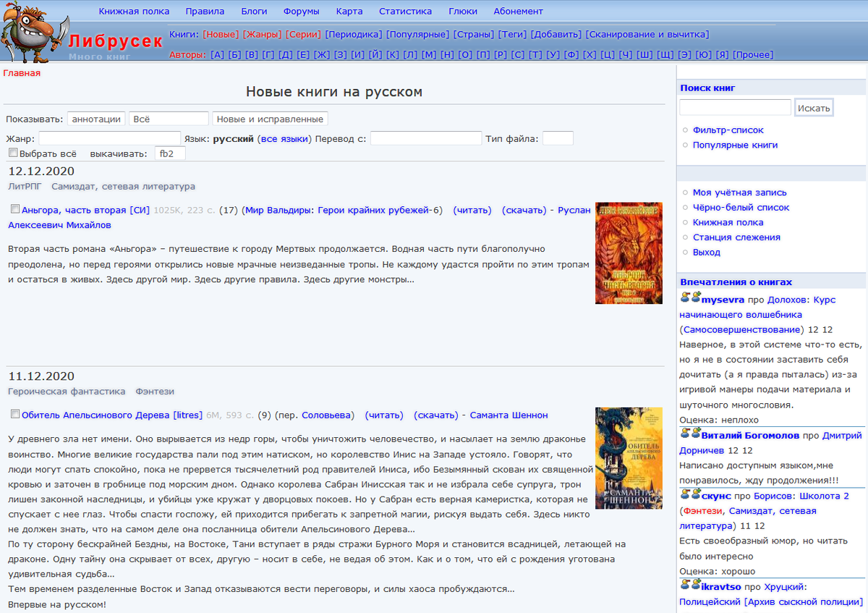
Task: Open the [Серии] books link
Action: pyautogui.click(x=304, y=34)
